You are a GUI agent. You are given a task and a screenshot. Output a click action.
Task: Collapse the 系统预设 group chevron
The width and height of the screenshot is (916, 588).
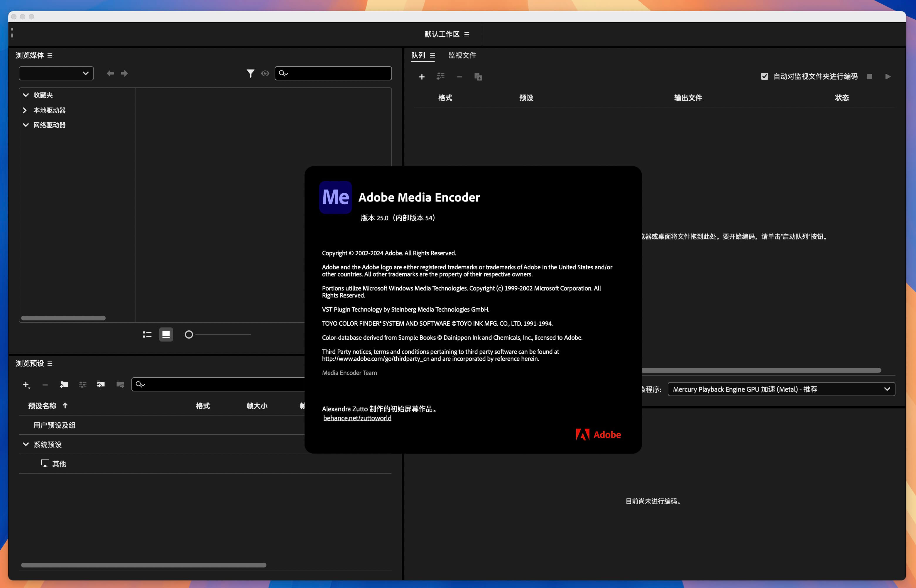click(26, 444)
